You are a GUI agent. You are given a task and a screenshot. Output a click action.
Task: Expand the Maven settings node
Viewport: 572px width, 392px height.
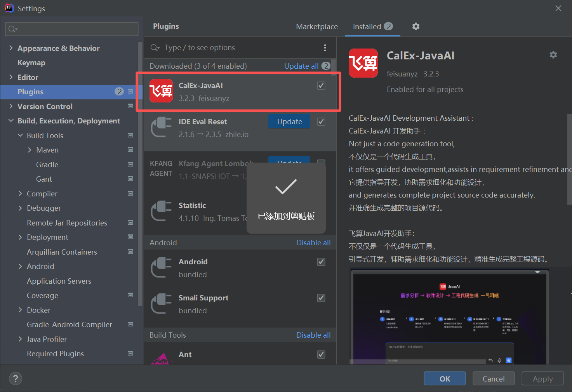click(30, 150)
